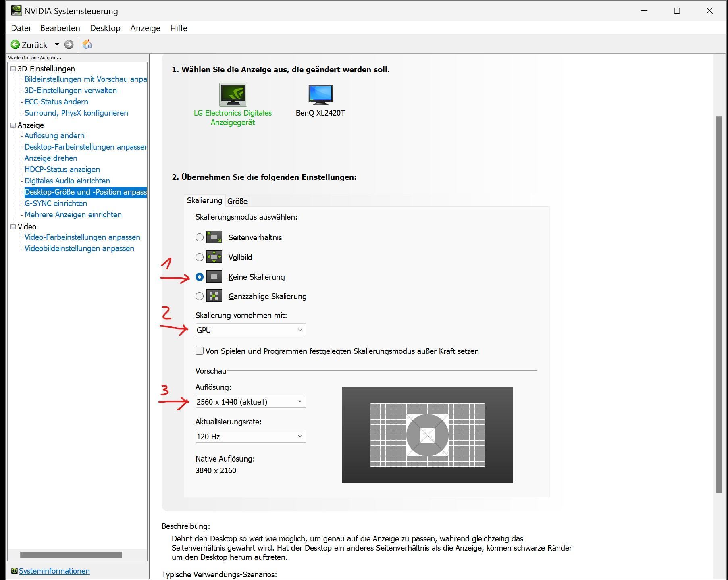The height and width of the screenshot is (580, 728).
Task: Open Desktop-Farbeinstellungen anpassen
Action: tap(85, 147)
